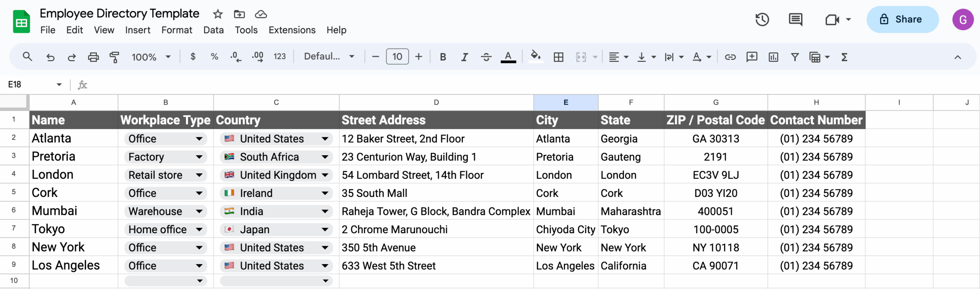
Task: Click the font size field
Action: 397,57
